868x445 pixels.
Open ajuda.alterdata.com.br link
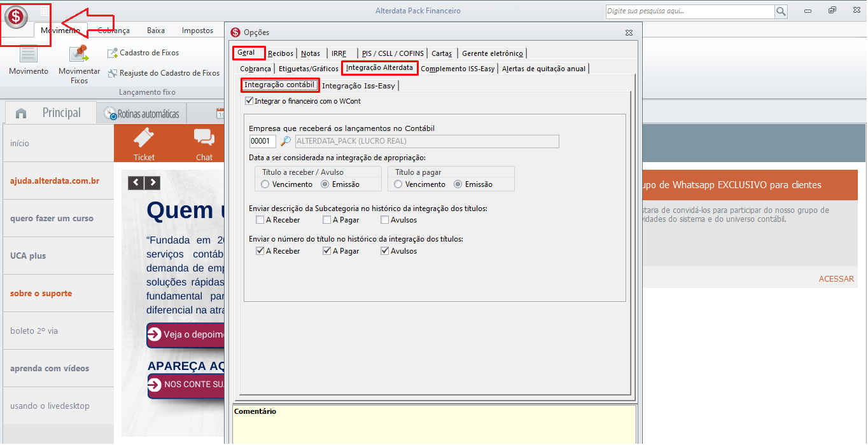tap(55, 181)
